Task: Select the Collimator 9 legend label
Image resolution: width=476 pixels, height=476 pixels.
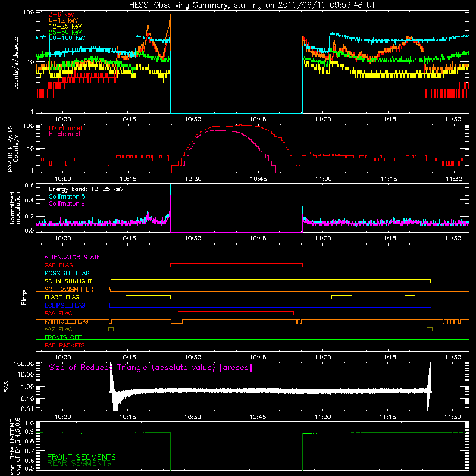Action: (67, 203)
